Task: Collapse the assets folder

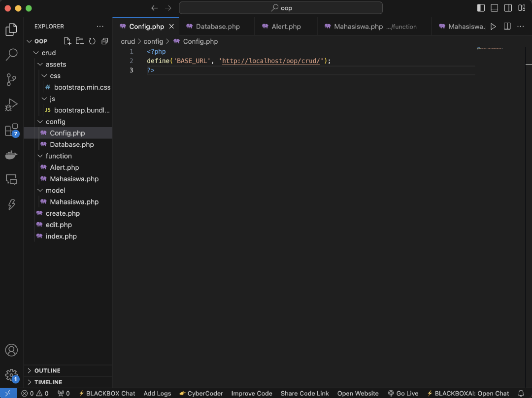Action: 40,64
